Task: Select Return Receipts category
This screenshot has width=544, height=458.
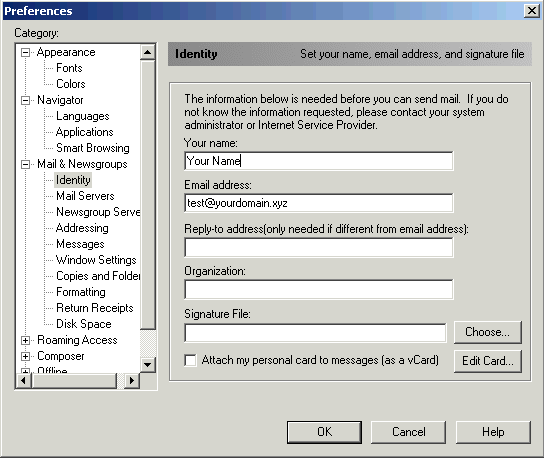Action: [94, 308]
